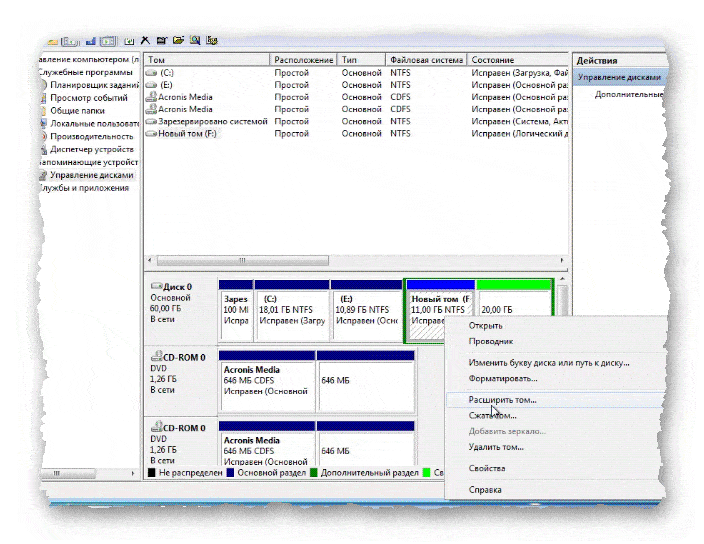This screenshot has height=544, width=704.
Task: Click the Диск 0 disk icon
Action: click(x=156, y=286)
